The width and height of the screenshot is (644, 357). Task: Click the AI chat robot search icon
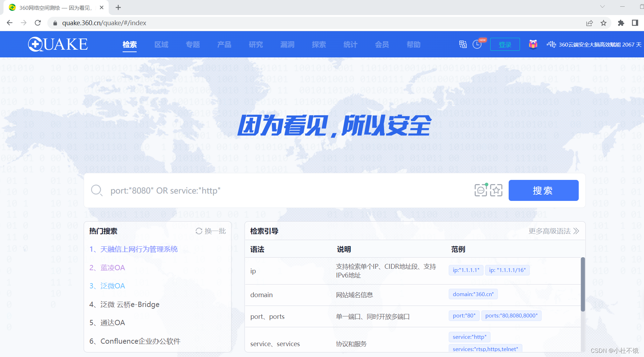click(x=481, y=190)
